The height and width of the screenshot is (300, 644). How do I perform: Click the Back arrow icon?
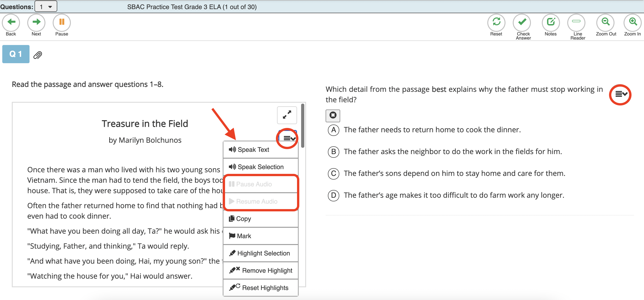[x=11, y=22]
